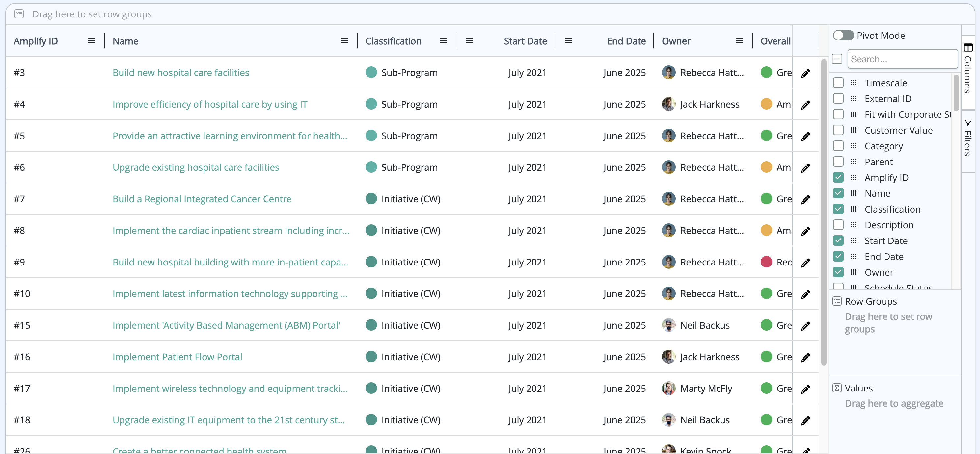Click the Row Groups panel icon
This screenshot has height=454, width=980.
point(837,301)
